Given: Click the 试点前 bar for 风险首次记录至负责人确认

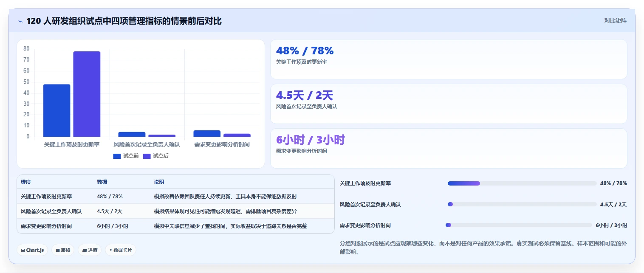Looking at the screenshot, I should click(132, 134).
